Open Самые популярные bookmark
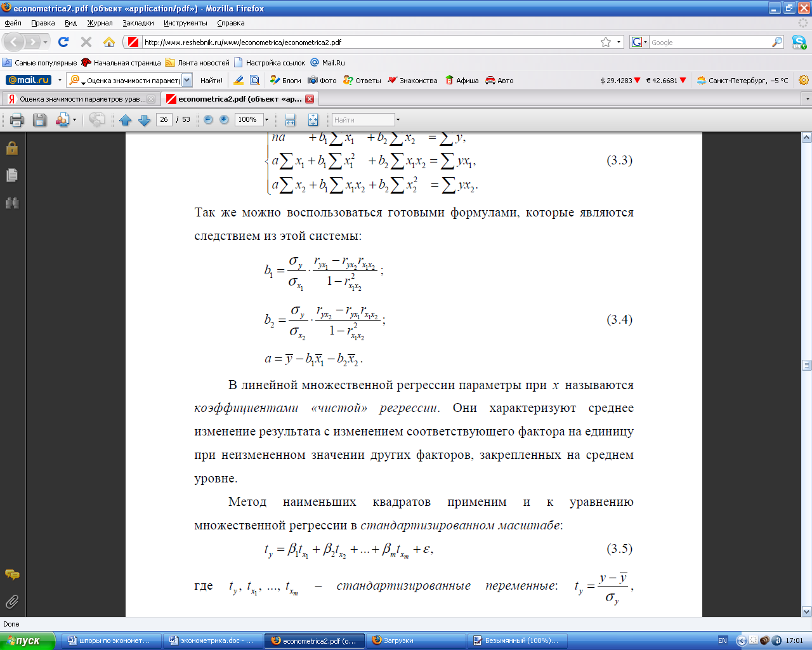The width and height of the screenshot is (812, 650). pyautogui.click(x=39, y=63)
